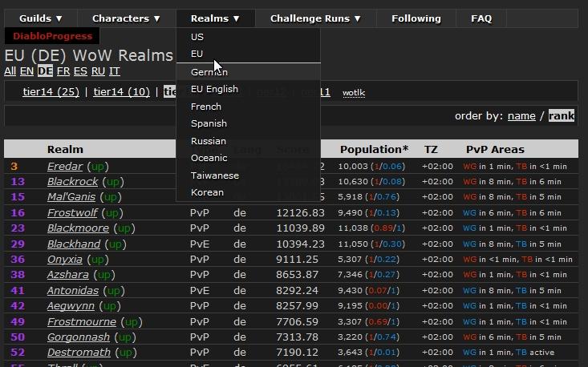Click the up status next to Eredar
588x367 pixels.
(x=98, y=167)
